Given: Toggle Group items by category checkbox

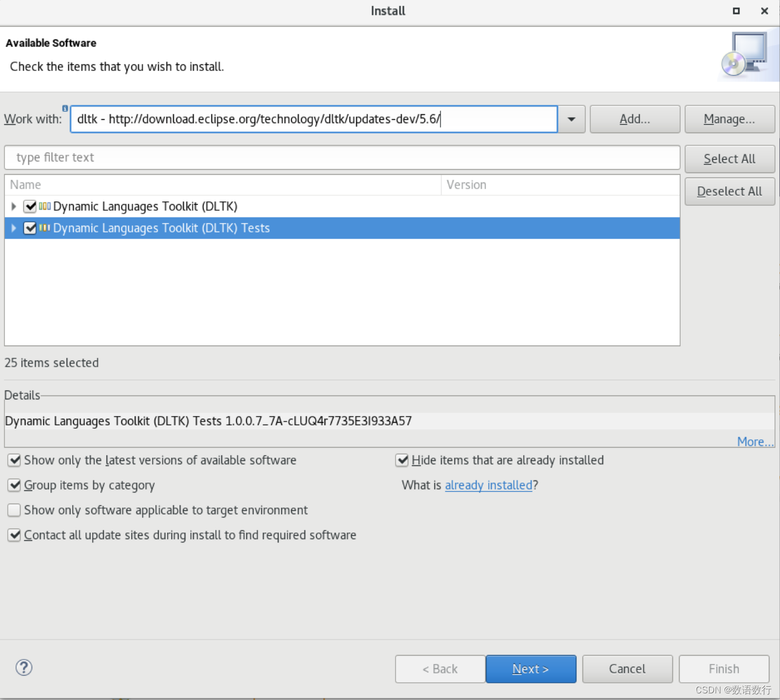Looking at the screenshot, I should 14,485.
